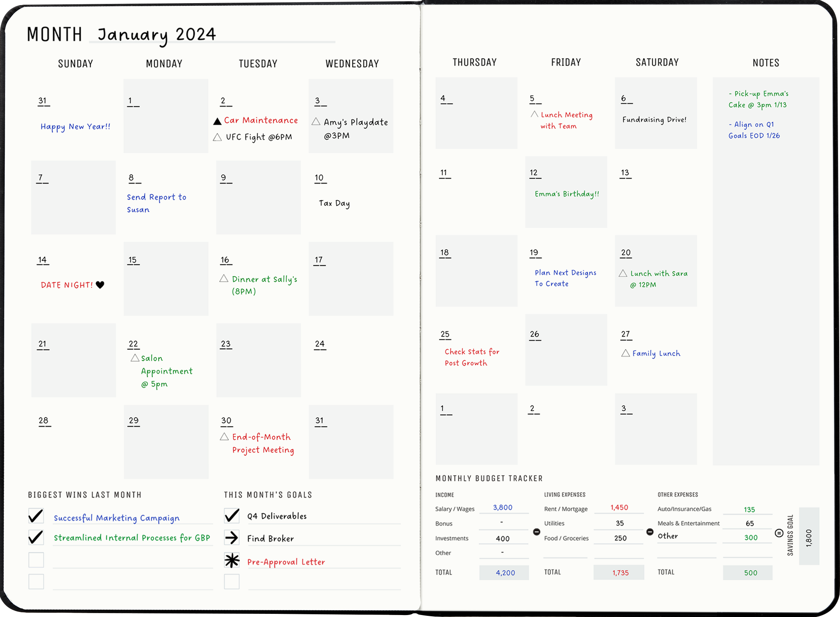840x617 pixels.
Task: Click the arrow icon beside Find Broker
Action: (232, 538)
